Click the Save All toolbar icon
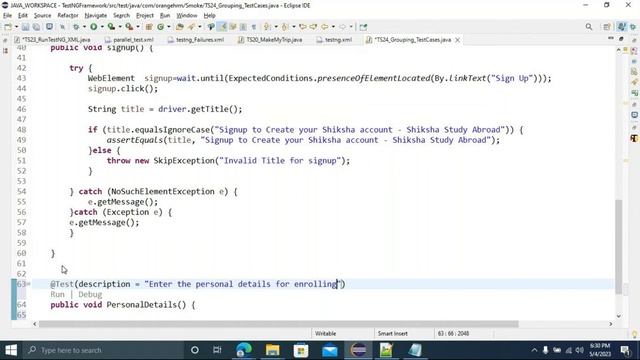640x360 pixels. click(x=36, y=27)
